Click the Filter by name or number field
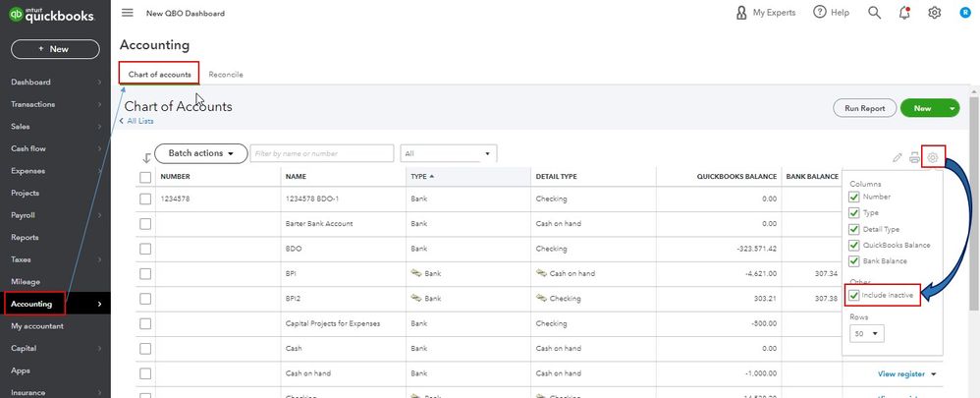This screenshot has width=980, height=398. pyautogui.click(x=322, y=153)
